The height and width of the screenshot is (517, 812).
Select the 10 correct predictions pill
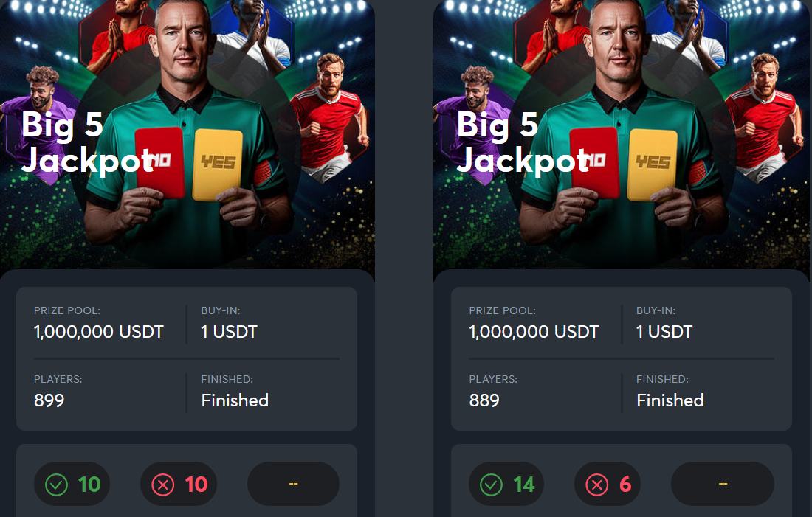click(72, 484)
